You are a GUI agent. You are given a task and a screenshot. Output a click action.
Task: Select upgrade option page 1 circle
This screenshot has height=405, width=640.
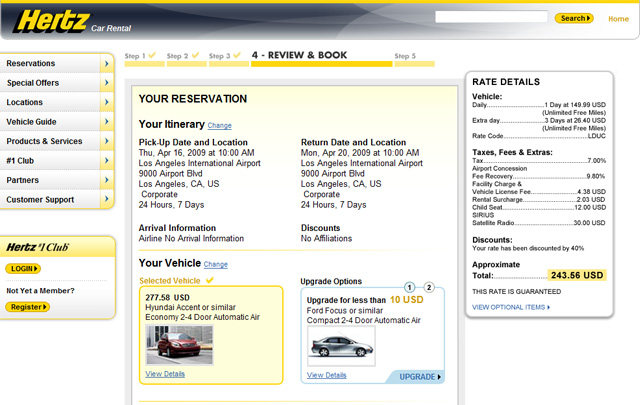pyautogui.click(x=410, y=288)
